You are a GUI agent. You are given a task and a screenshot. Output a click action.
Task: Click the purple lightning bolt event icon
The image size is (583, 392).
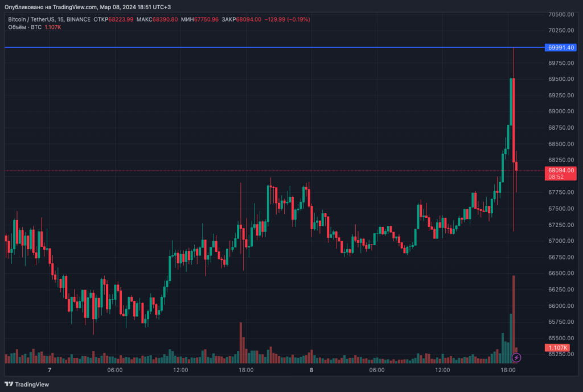[516, 357]
